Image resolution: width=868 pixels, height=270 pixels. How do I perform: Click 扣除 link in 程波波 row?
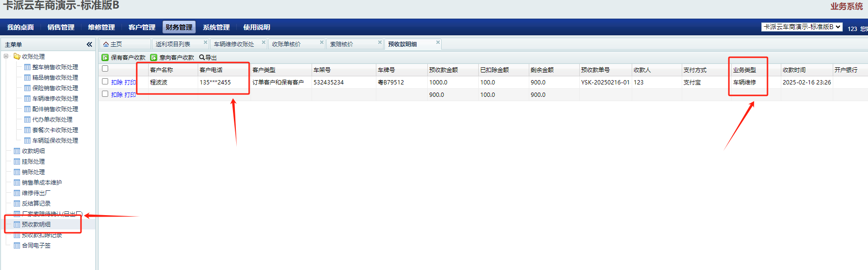pyautogui.click(x=117, y=83)
